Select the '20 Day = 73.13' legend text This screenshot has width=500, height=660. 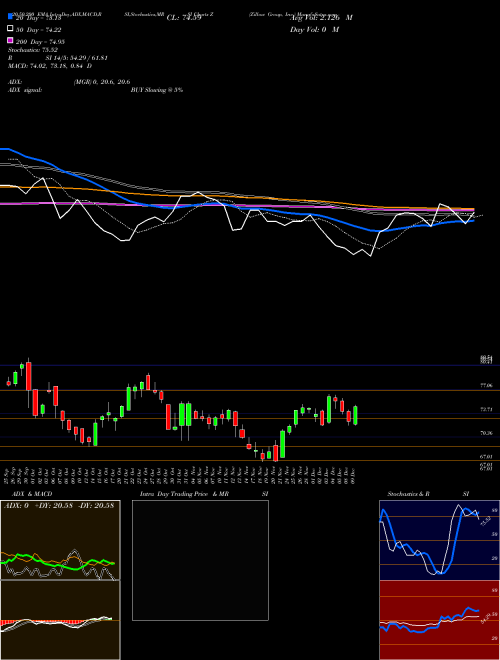(39, 18)
